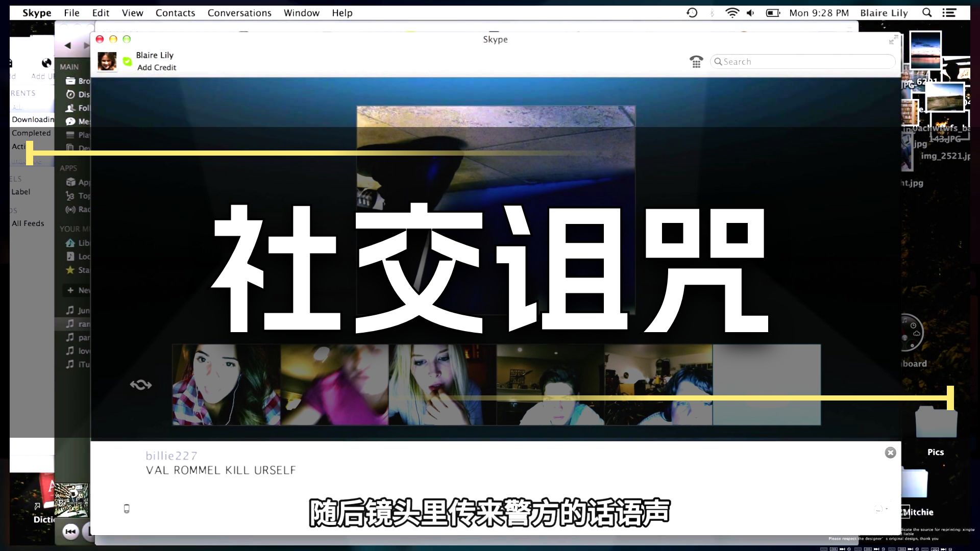Screen dimensions: 980x551
Task: Click the Blaire Lily profile avatar
Action: [x=107, y=61]
